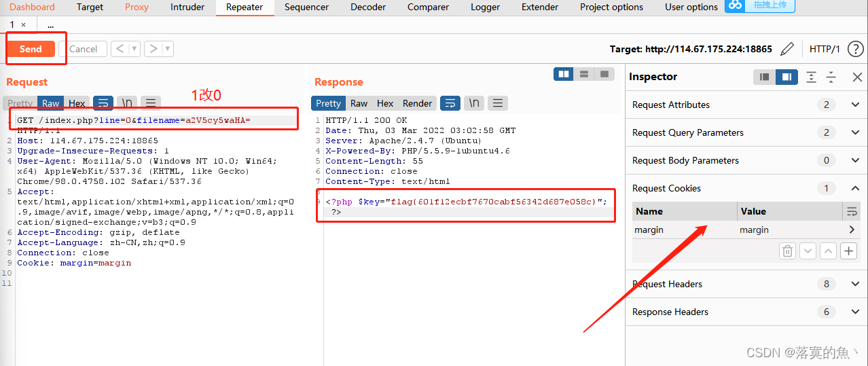The image size is (868, 366).
Task: Add new Repeater tab with '...'
Action: (x=50, y=24)
